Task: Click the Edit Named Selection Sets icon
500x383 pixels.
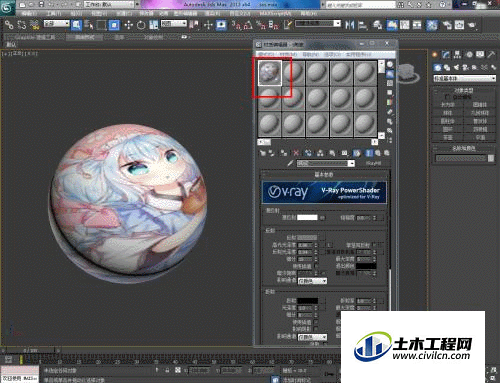Action: click(x=288, y=25)
